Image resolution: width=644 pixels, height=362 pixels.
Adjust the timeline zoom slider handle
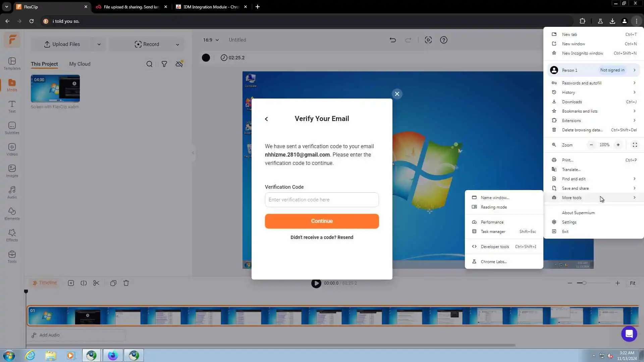tap(584, 283)
